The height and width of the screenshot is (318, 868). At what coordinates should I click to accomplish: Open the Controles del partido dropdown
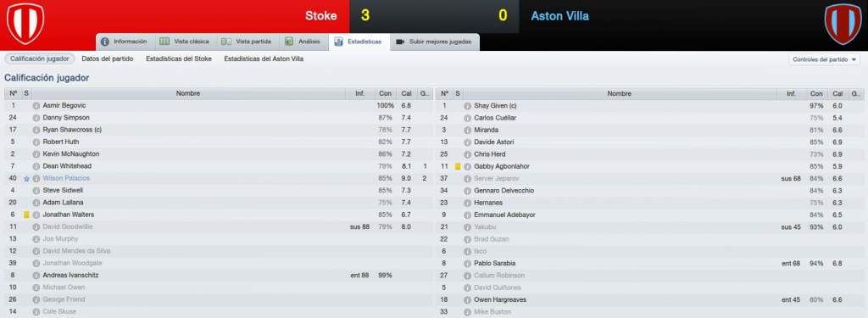[x=824, y=59]
